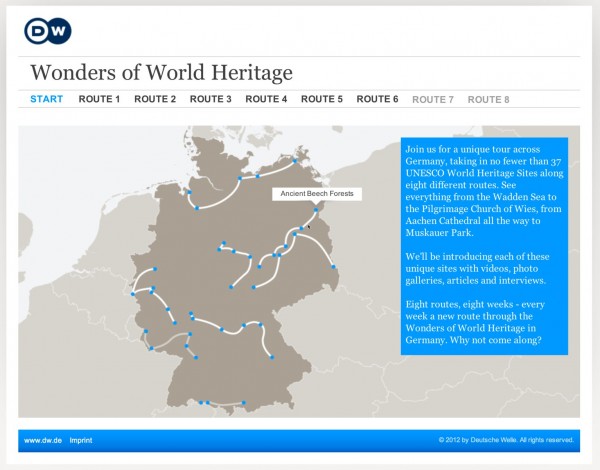
Task: Select the northernmost marker on the Baltic coast
Action: tap(295, 160)
